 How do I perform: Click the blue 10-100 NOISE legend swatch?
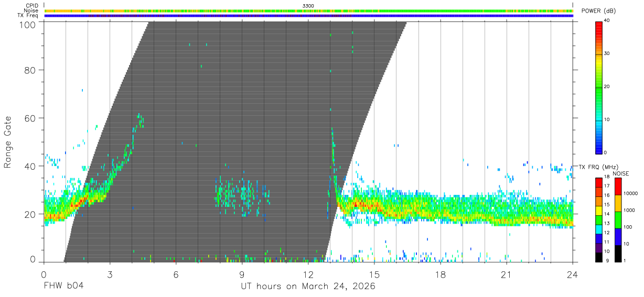[617, 236]
